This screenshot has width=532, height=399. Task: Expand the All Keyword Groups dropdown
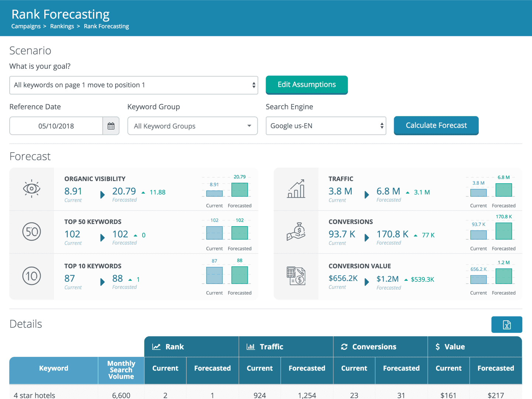(x=192, y=126)
